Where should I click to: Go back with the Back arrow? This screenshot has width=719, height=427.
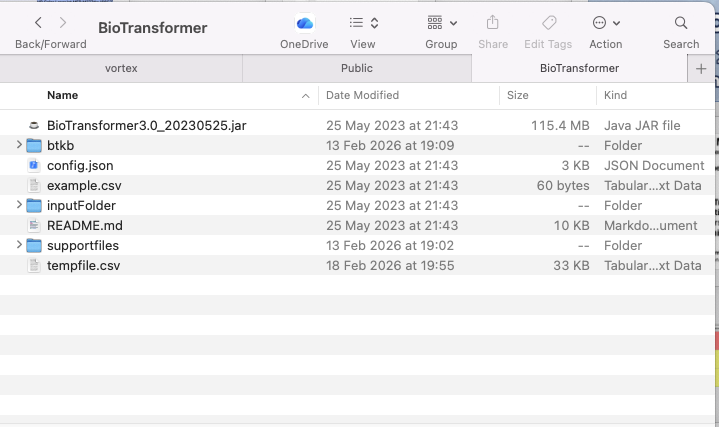point(38,22)
